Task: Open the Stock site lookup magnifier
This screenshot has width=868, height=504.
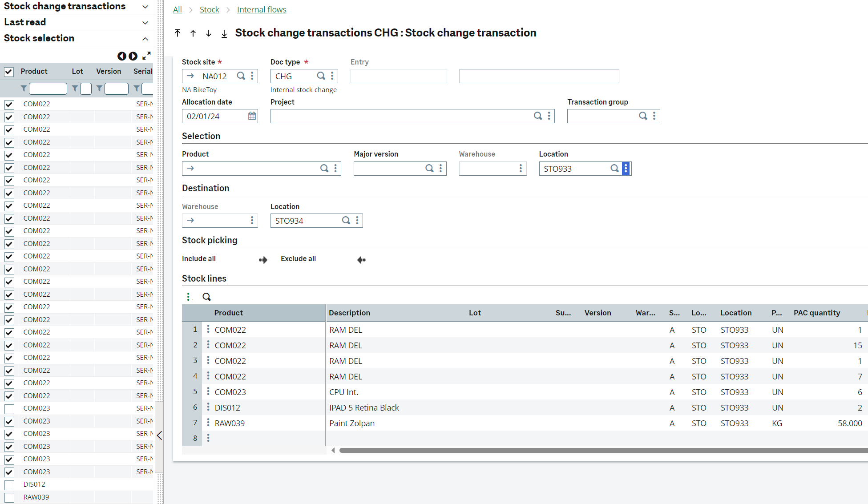Action: pyautogui.click(x=241, y=76)
